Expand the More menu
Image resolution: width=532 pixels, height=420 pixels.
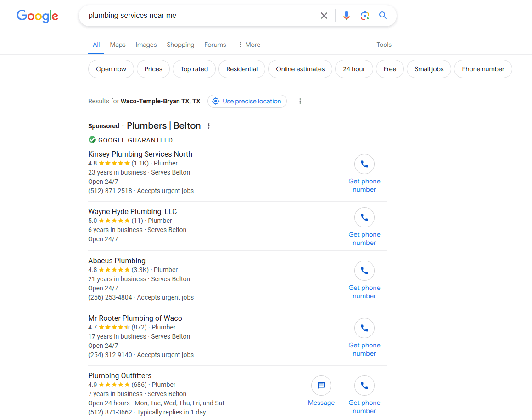[250, 45]
